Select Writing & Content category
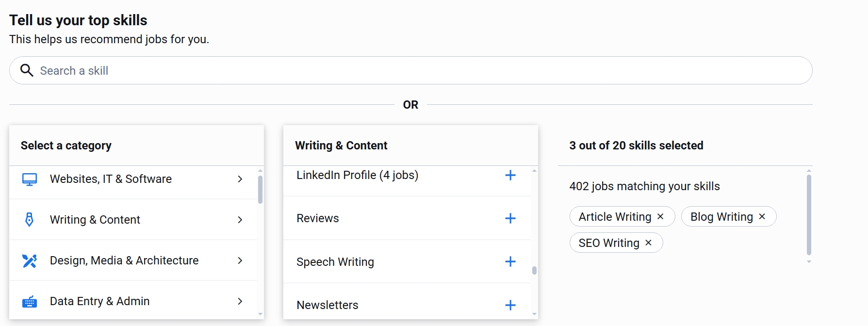868x326 pixels. (x=133, y=220)
